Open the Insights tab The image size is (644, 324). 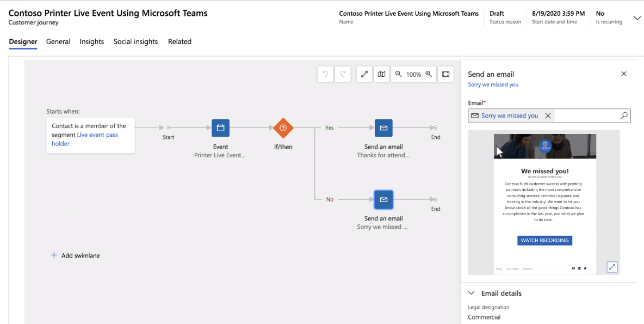coord(91,41)
